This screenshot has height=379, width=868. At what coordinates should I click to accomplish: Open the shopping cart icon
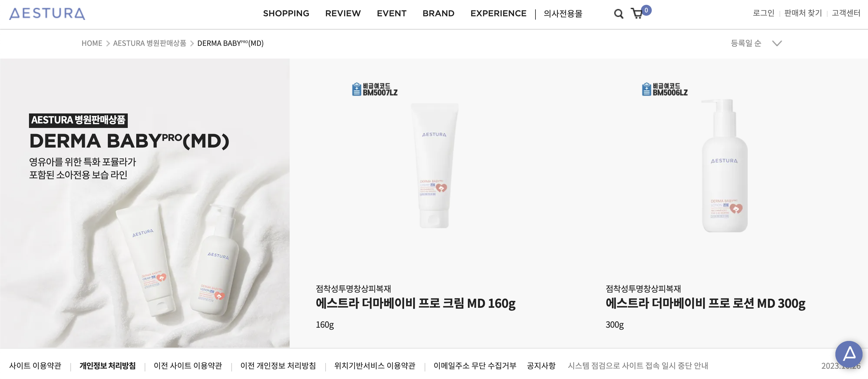pos(637,14)
